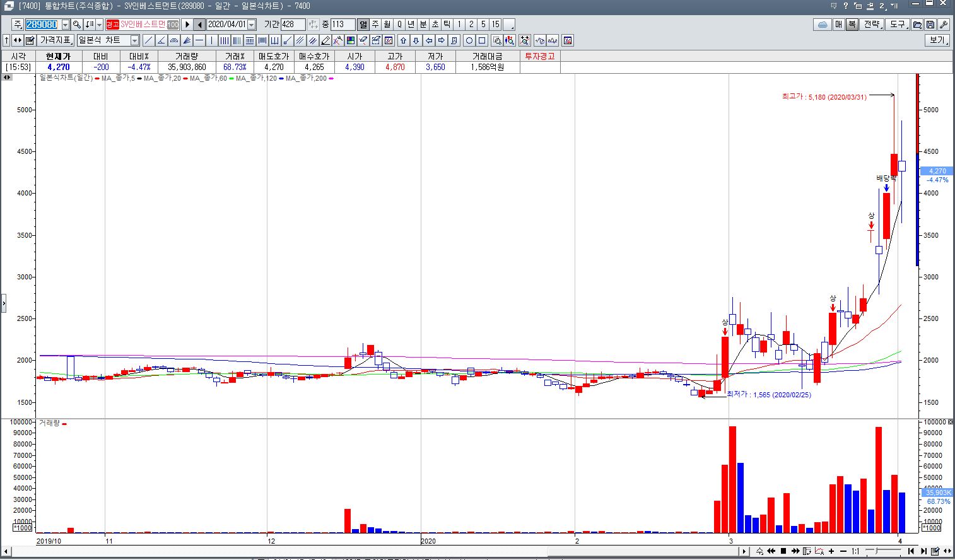This screenshot has height=560, width=955.
Task: Open the stock code dropdown arrow
Action: pyautogui.click(x=66, y=25)
